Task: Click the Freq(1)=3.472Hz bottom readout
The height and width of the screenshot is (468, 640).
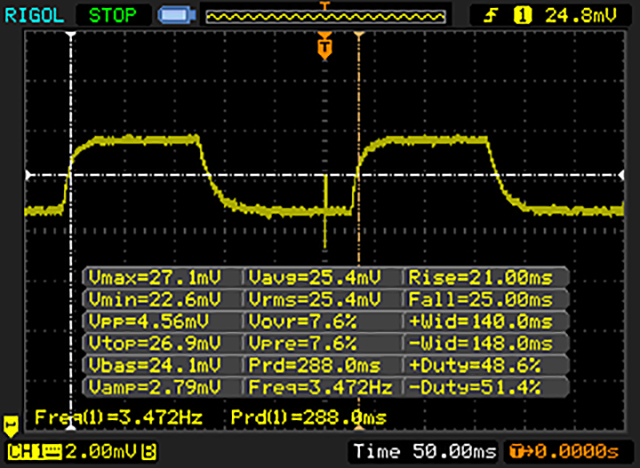Action: coord(118,417)
